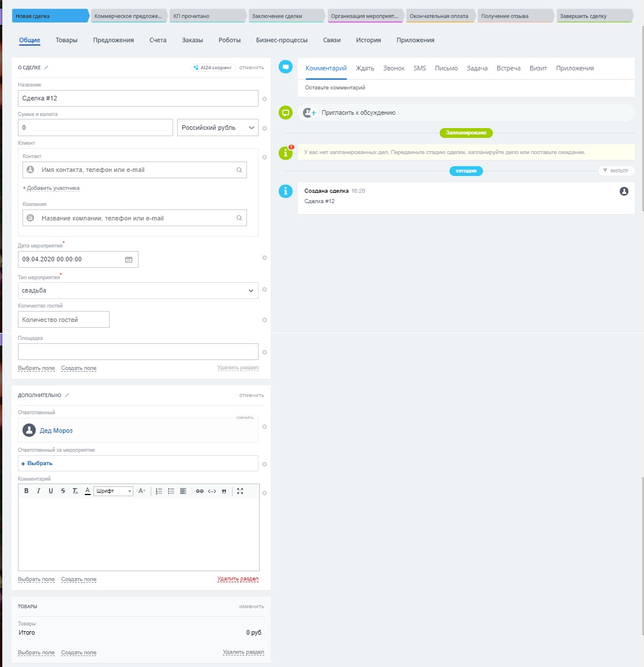Open Дед Мороз profile link
Screen dimensions: 644x667
(x=56, y=430)
